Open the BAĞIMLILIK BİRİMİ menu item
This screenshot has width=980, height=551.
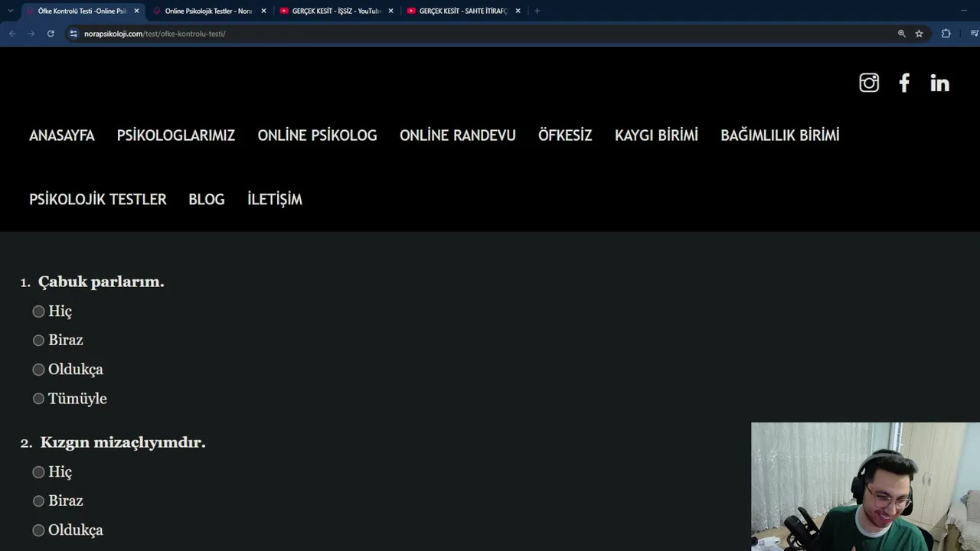point(780,135)
